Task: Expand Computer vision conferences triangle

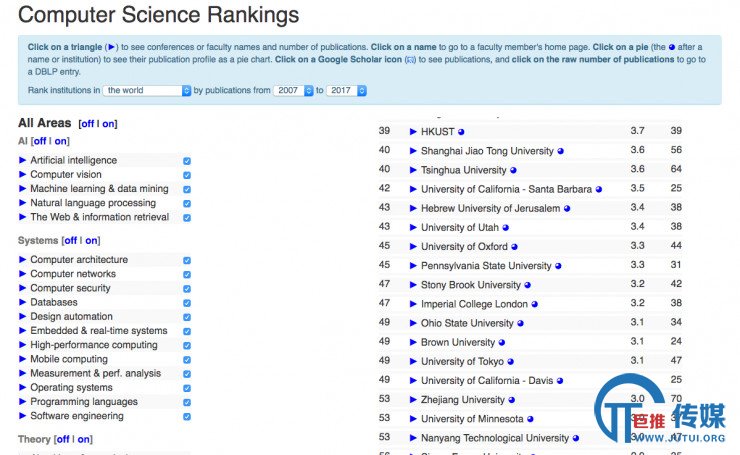Action: (x=22, y=175)
